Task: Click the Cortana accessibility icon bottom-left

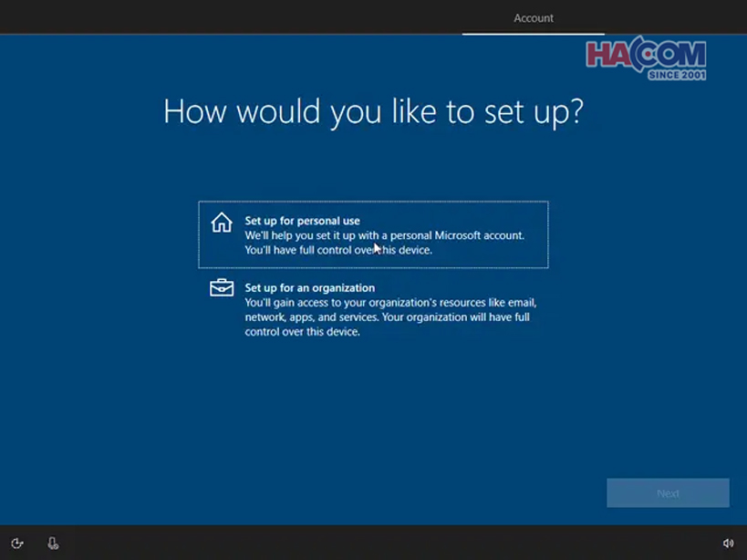Action: 18,543
